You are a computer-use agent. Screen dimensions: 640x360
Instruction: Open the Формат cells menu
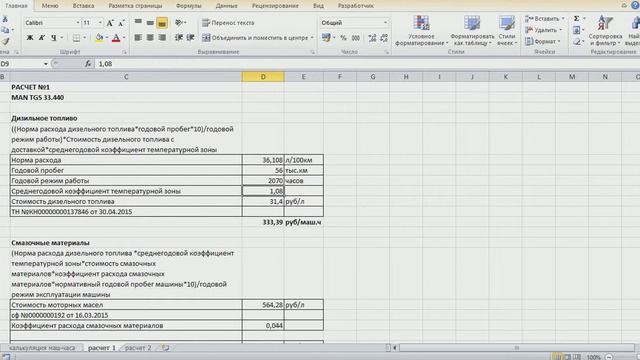pyautogui.click(x=541, y=42)
